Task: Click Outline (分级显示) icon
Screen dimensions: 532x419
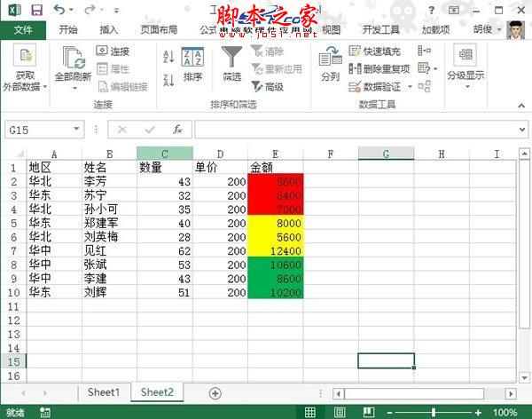Action: click(465, 54)
